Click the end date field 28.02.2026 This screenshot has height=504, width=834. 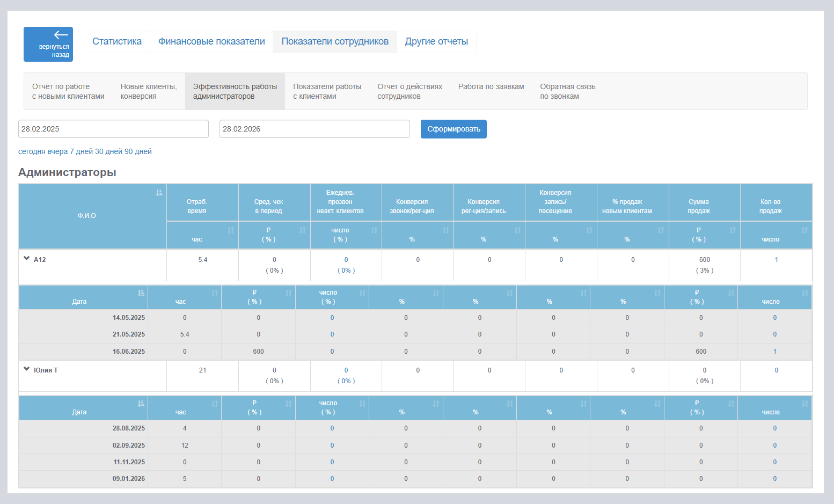coord(314,129)
